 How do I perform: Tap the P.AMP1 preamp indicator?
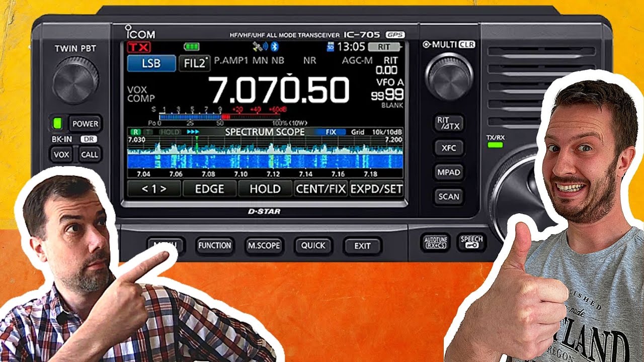(231, 60)
